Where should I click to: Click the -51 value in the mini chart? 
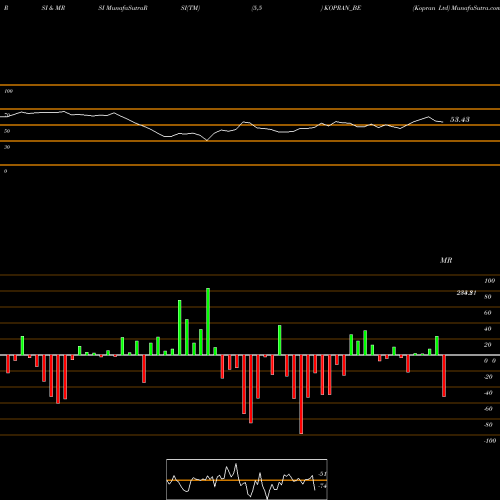pyautogui.click(x=322, y=474)
